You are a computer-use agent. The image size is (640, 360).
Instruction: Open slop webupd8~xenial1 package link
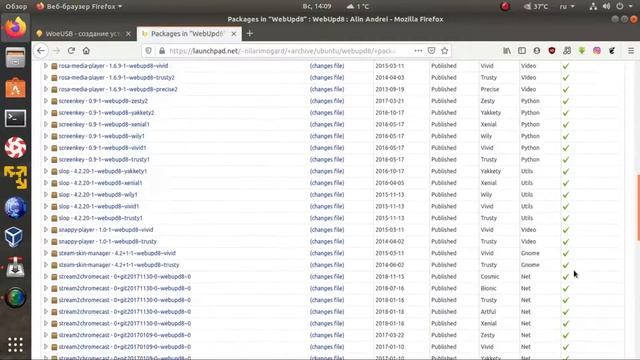click(x=100, y=183)
